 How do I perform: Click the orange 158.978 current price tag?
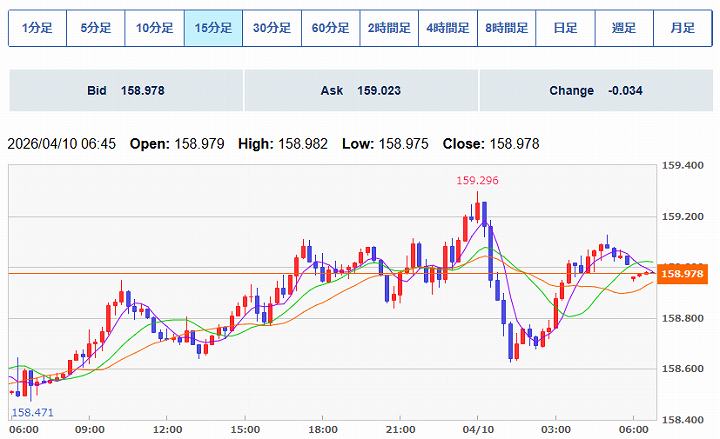685,272
